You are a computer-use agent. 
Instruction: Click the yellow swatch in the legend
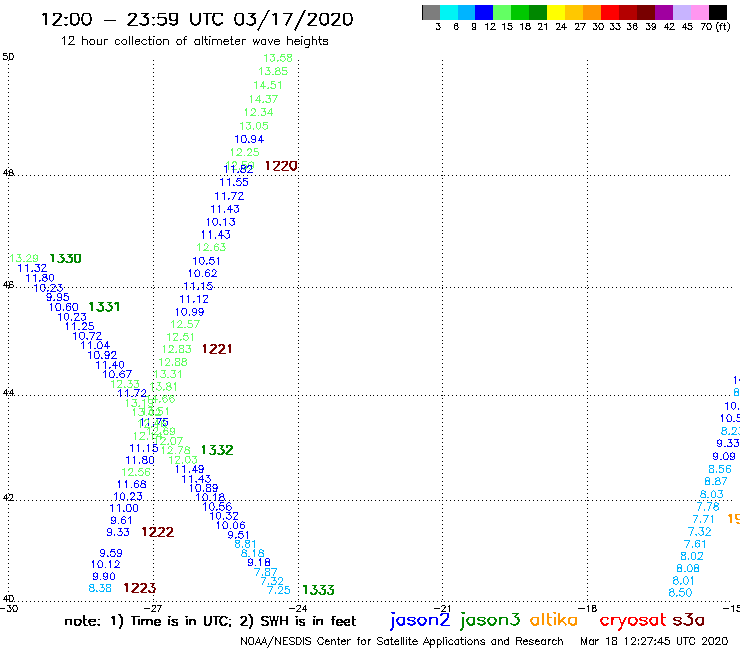556,12
